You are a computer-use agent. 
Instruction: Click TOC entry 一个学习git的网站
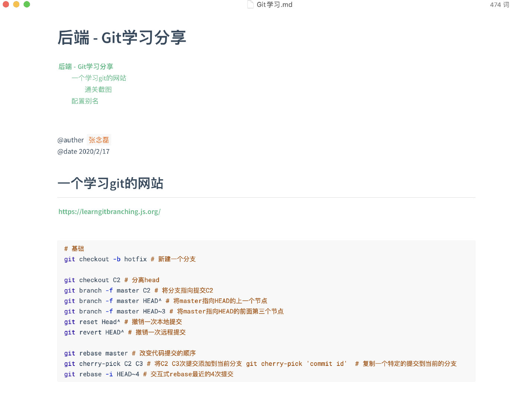99,78
